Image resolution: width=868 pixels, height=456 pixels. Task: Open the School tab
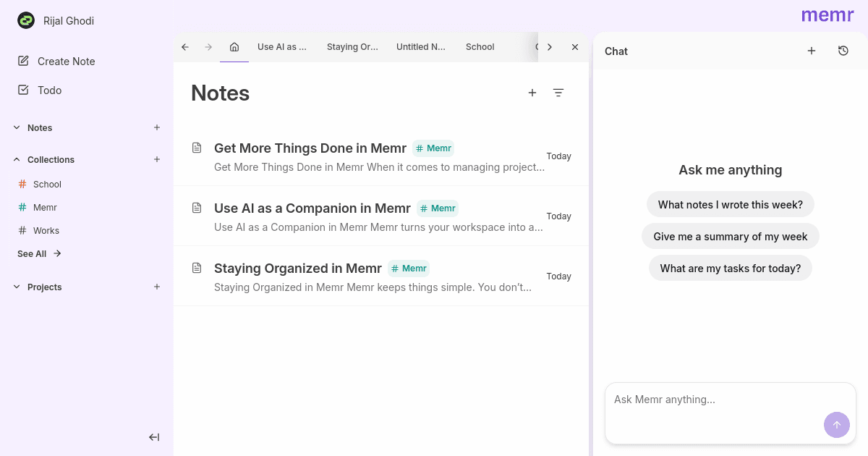480,47
